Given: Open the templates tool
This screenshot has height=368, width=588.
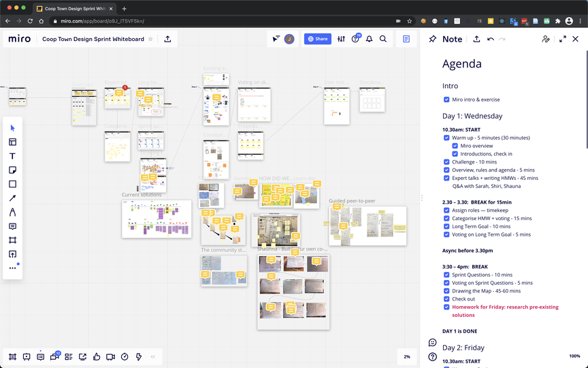Looking at the screenshot, I should click(12, 142).
